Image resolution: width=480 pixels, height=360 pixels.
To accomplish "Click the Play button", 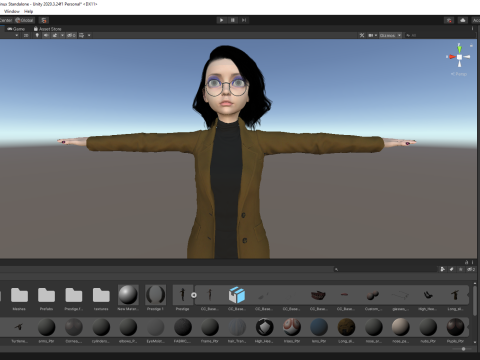I will 221,20.
